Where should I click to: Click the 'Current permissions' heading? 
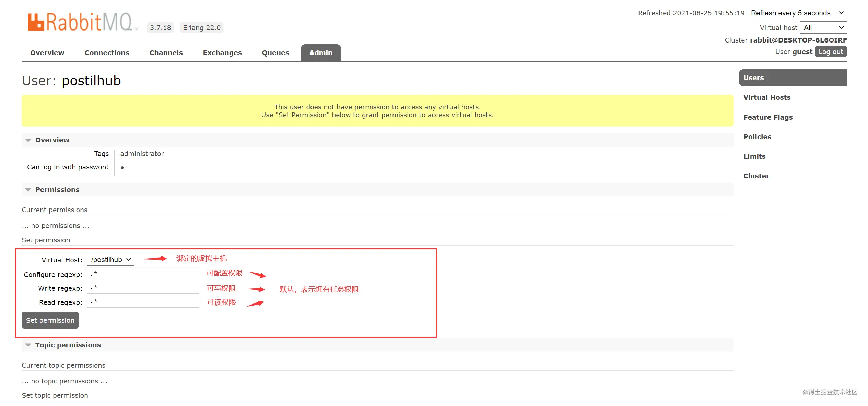point(55,210)
